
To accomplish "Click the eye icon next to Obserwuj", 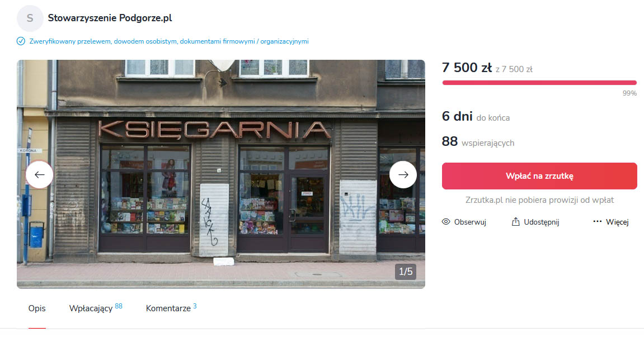I will click(446, 222).
